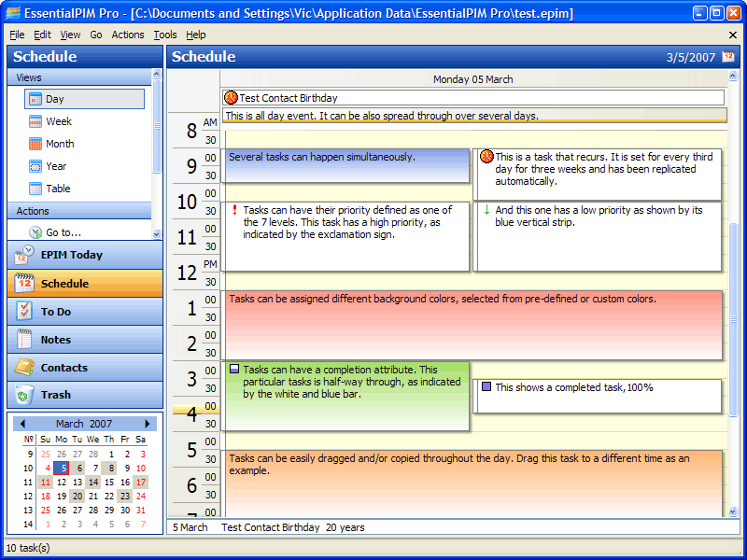Open the File menu

pos(17,35)
